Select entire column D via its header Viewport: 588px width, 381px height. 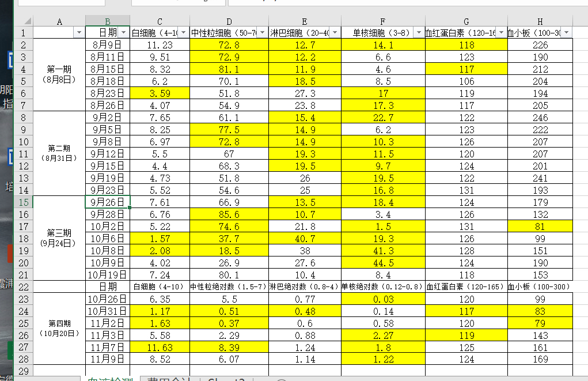[229, 21]
